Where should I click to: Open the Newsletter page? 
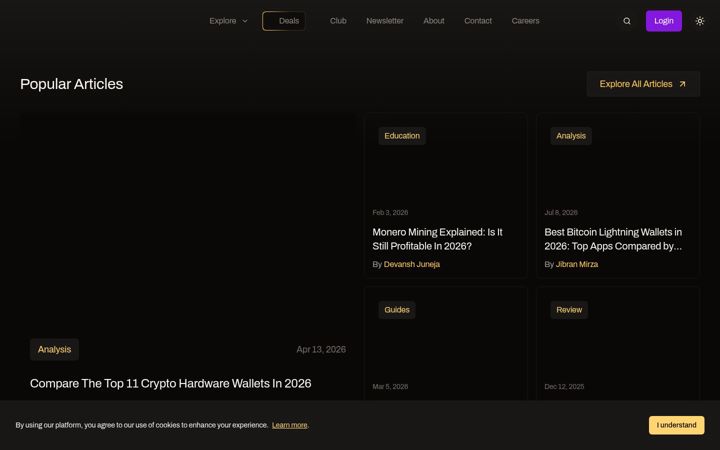click(385, 21)
